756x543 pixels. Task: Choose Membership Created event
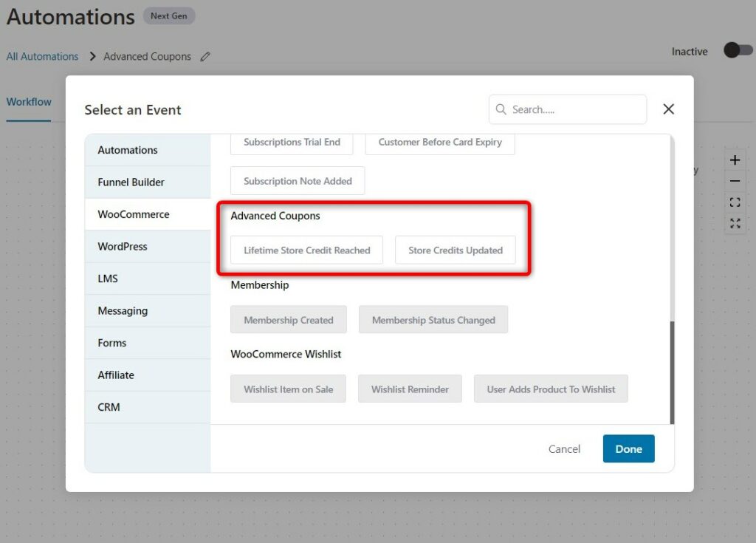289,320
